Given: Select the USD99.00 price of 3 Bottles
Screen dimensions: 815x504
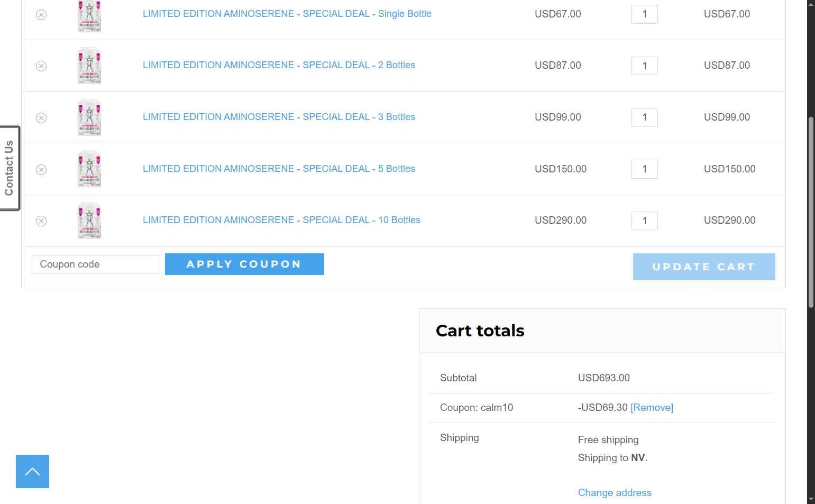Looking at the screenshot, I should point(558,117).
